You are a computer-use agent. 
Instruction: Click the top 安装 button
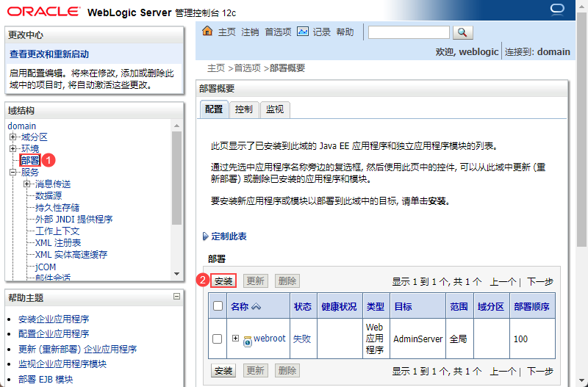[223, 281]
